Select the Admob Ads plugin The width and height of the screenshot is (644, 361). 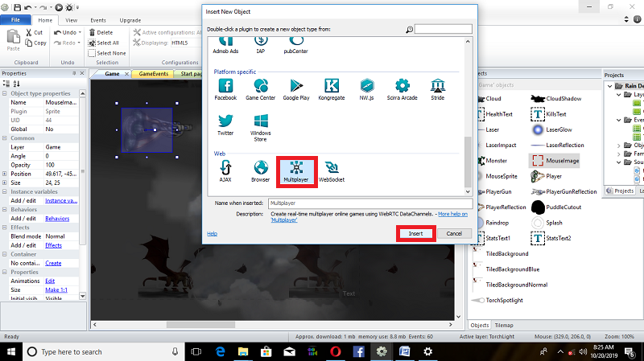click(x=225, y=46)
